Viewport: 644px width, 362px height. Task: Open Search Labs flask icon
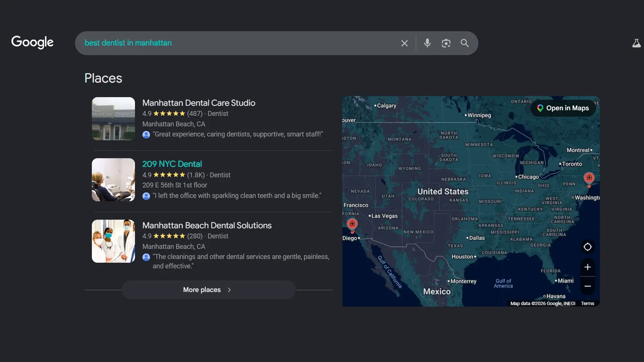[636, 43]
